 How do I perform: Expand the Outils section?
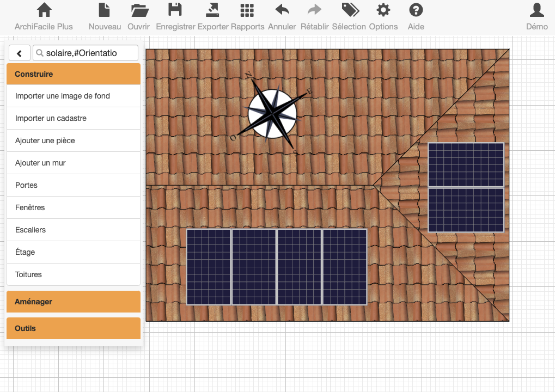(74, 329)
